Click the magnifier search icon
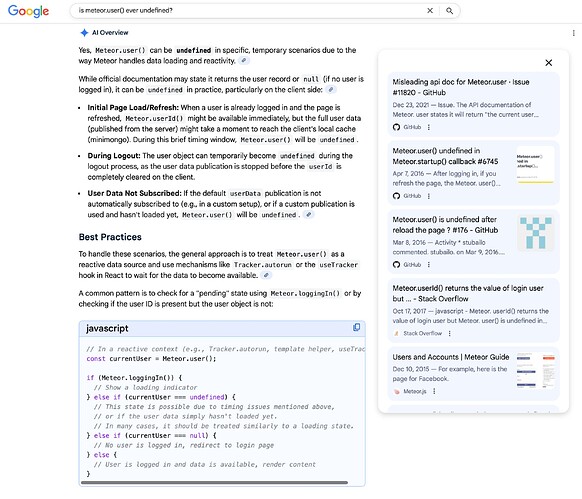The height and width of the screenshot is (499, 582). 449,11
